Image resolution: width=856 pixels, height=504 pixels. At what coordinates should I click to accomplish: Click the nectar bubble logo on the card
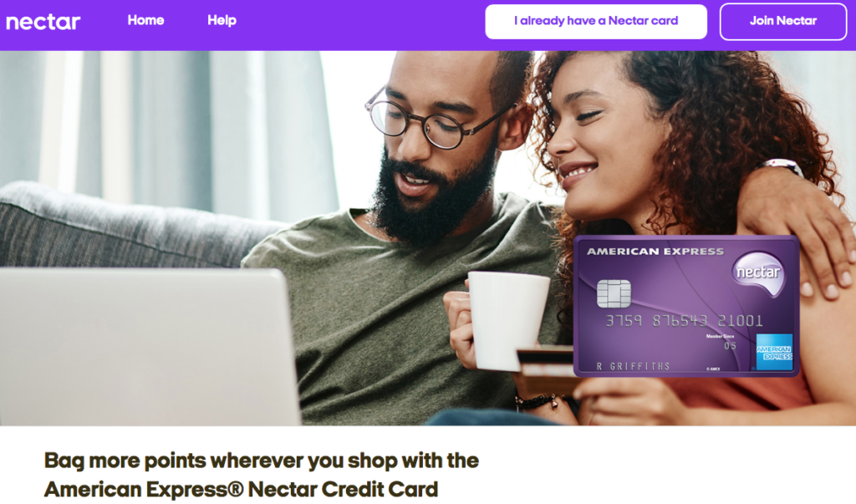pyautogui.click(x=758, y=272)
